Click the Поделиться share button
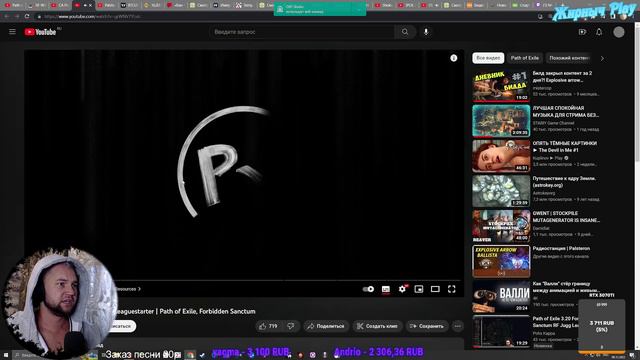 [x=325, y=326]
